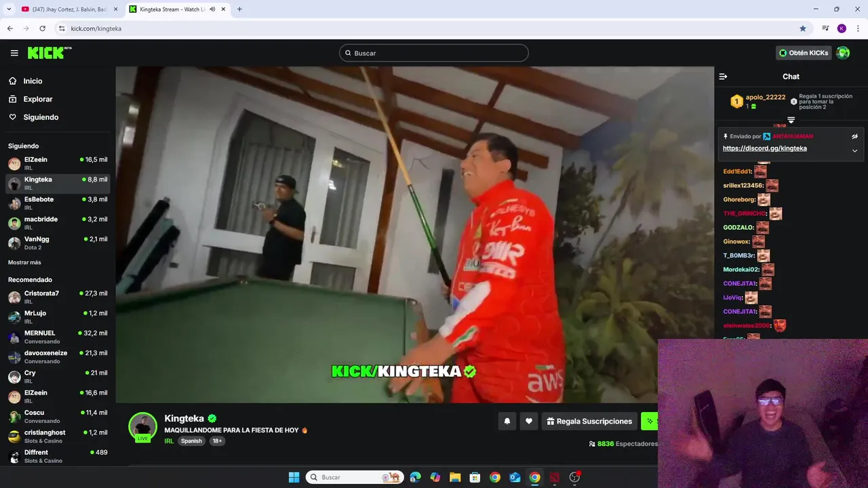
Task: Bookmark the page with star icon
Action: click(x=803, y=28)
